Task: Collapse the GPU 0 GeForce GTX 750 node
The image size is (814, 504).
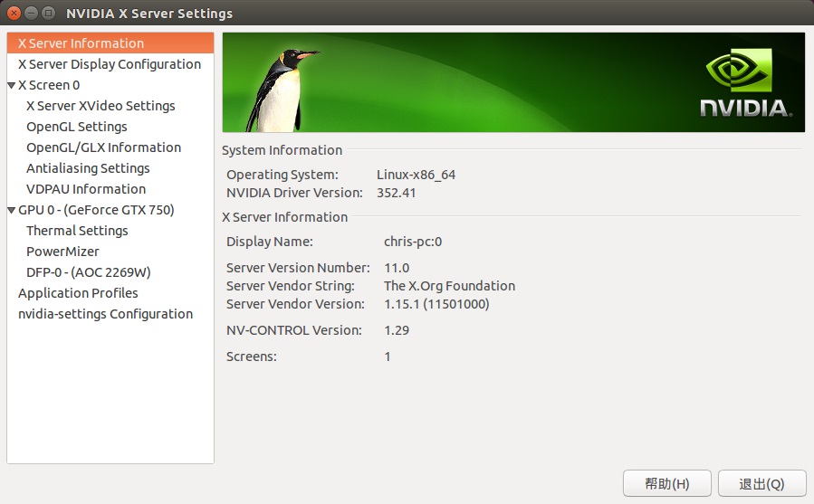Action: click(x=12, y=210)
